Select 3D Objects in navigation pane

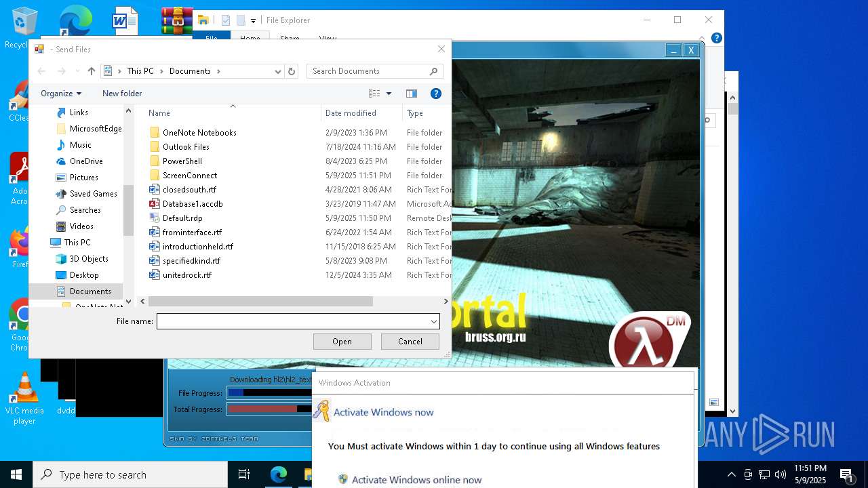(89, 259)
